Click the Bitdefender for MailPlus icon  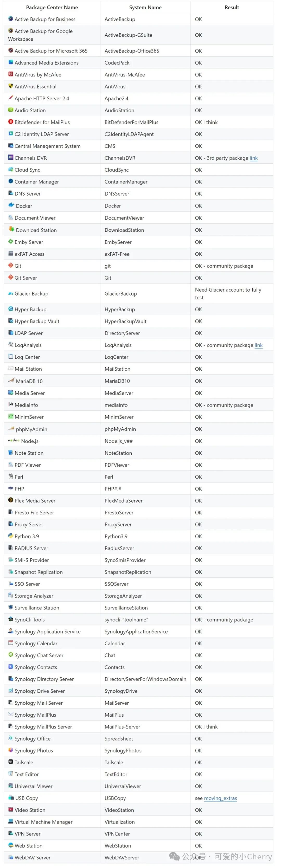click(11, 121)
